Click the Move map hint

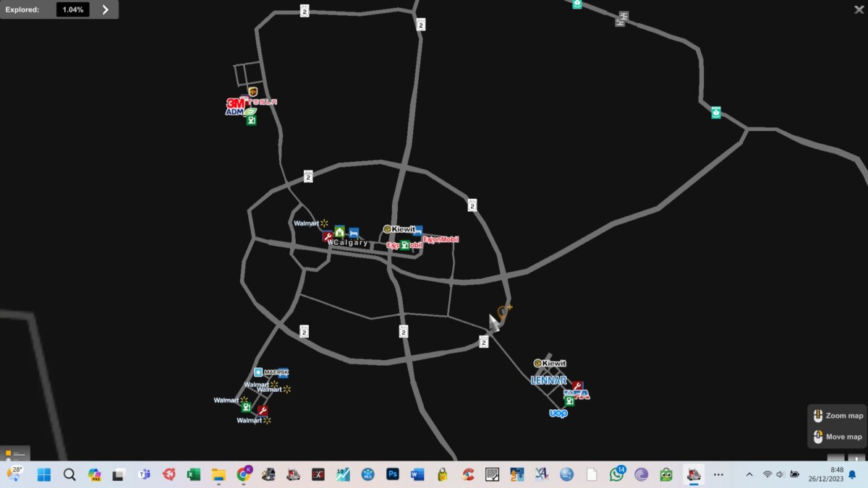837,437
